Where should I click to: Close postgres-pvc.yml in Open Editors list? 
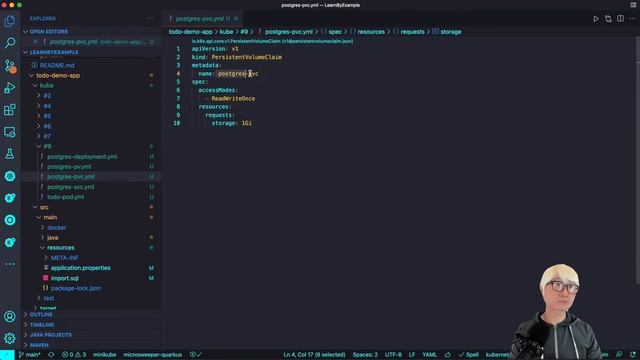pyautogui.click(x=36, y=42)
